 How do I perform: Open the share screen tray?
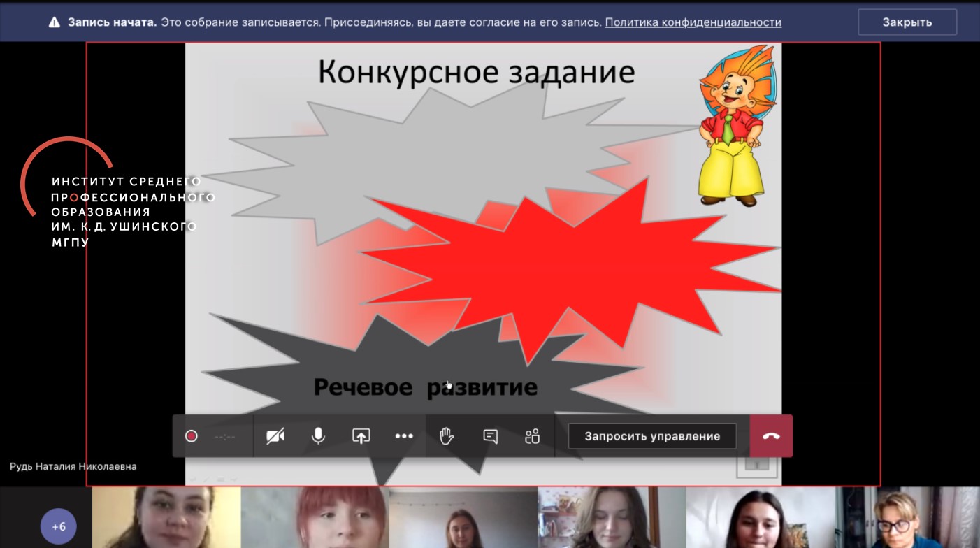[361, 436]
